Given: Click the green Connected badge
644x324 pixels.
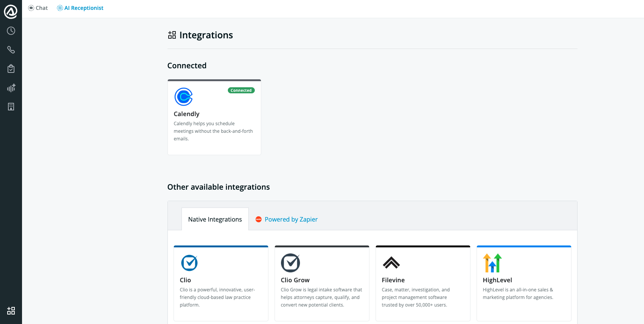Looking at the screenshot, I should coord(241,90).
